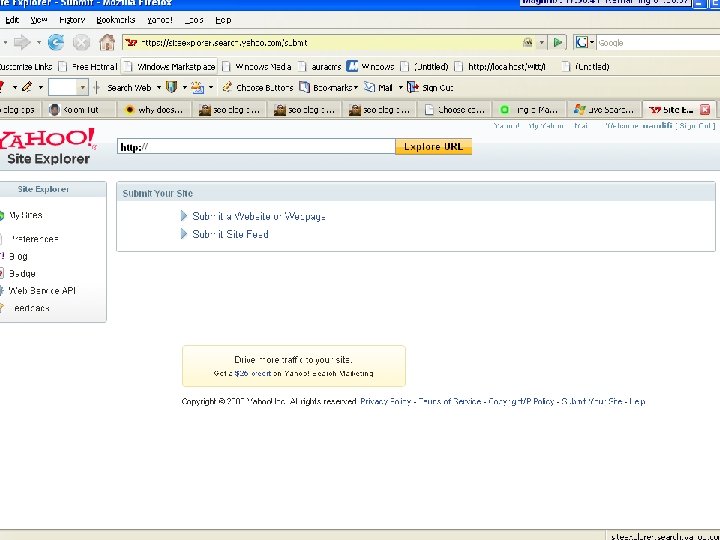Click the Google search box
The width and height of the screenshot is (720, 540).
pos(658,43)
